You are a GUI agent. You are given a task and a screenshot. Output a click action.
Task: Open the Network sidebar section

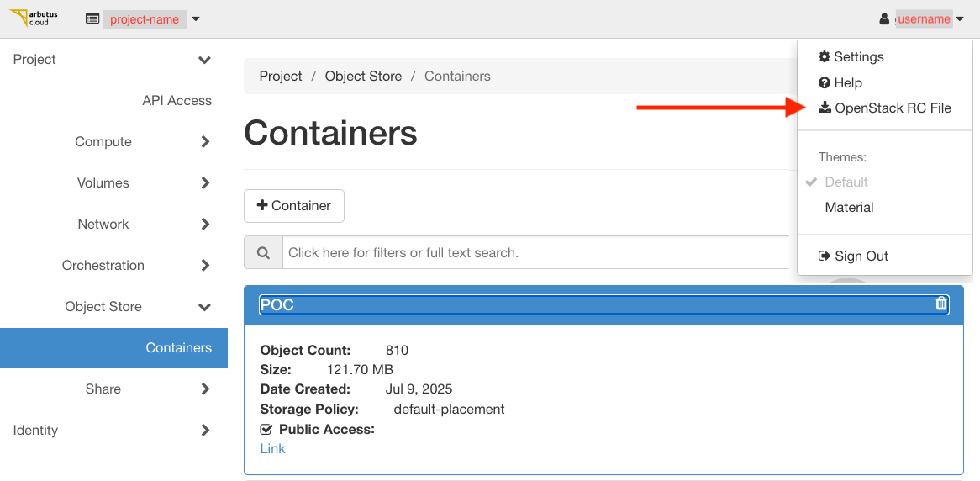point(103,224)
